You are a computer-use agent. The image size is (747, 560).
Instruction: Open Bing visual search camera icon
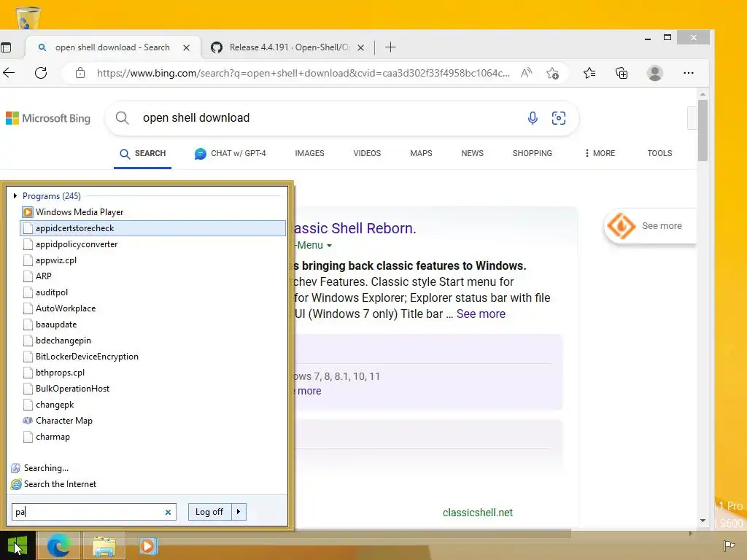[558, 117]
